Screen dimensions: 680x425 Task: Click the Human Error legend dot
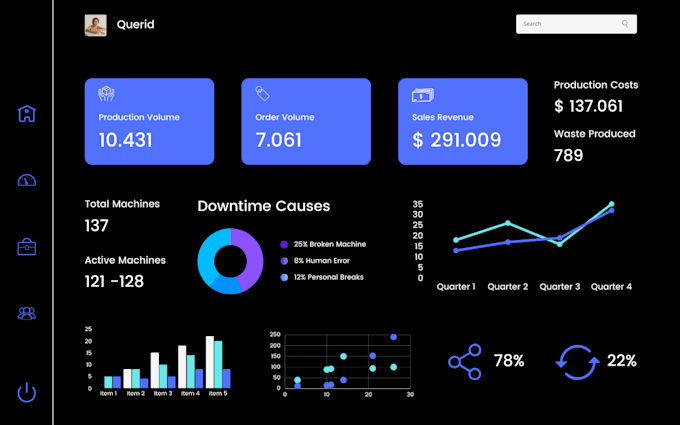pyautogui.click(x=284, y=261)
